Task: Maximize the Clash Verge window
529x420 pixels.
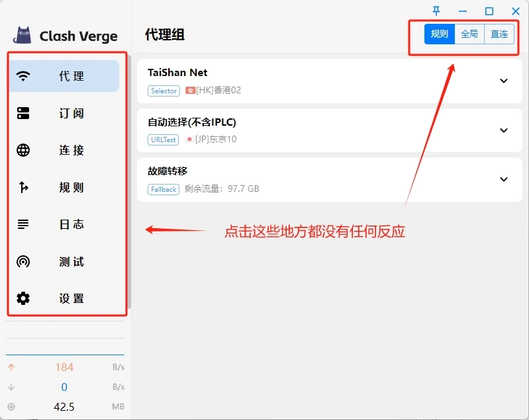Action: pyautogui.click(x=489, y=11)
